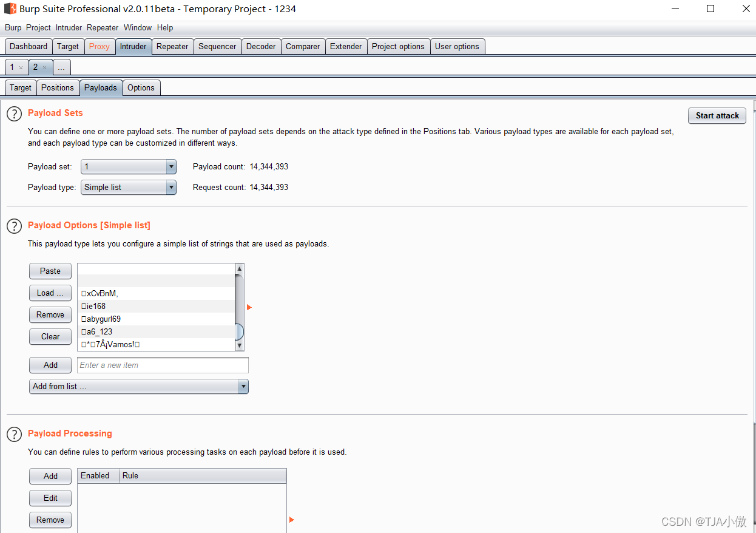The width and height of the screenshot is (756, 533).
Task: Click the Edit button for processing rules
Action: [50, 498]
